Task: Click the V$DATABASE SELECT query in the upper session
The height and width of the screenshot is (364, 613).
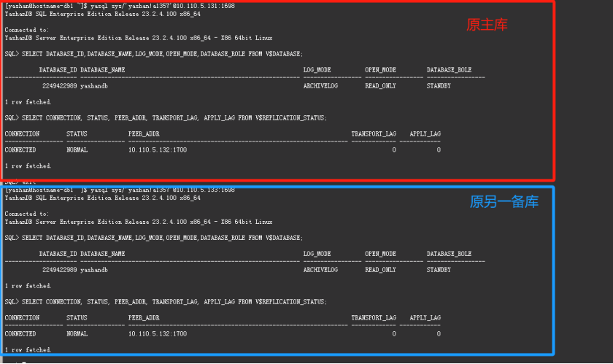Action: click(162, 54)
